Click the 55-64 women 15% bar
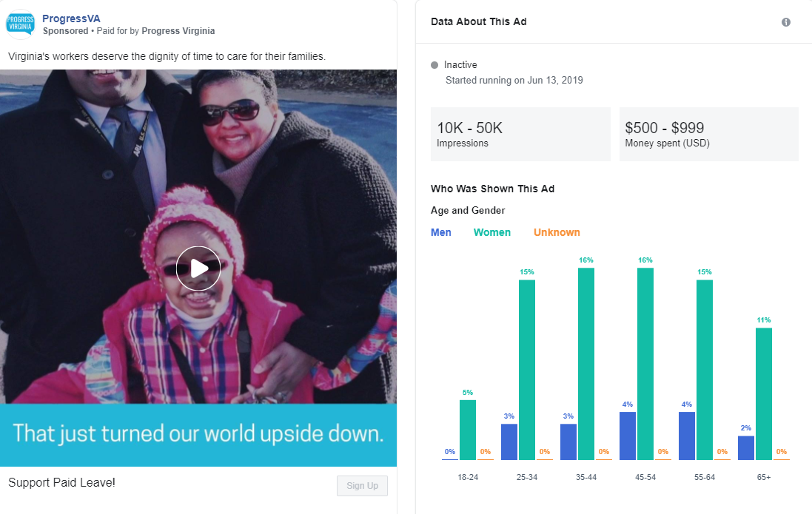The width and height of the screenshot is (812, 514). pyautogui.click(x=705, y=368)
